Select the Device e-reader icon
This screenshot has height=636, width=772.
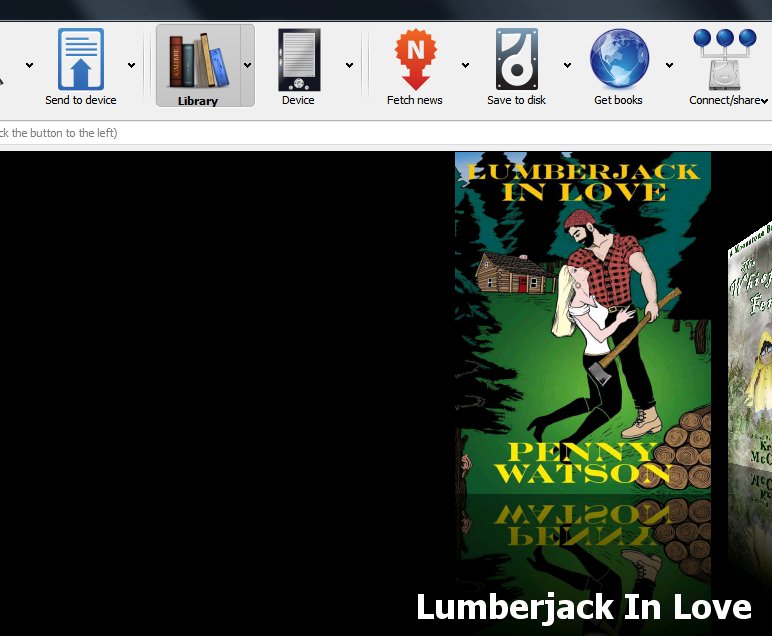click(299, 60)
